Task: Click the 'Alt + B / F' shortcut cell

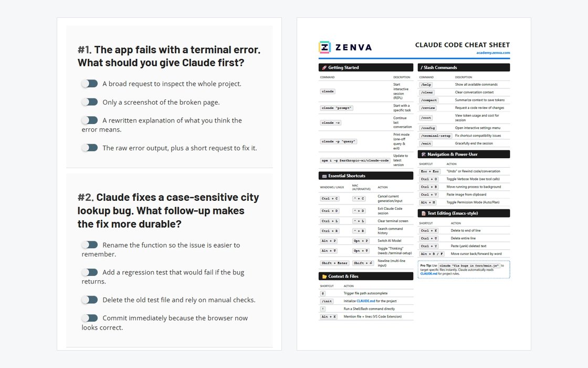Action: point(432,254)
